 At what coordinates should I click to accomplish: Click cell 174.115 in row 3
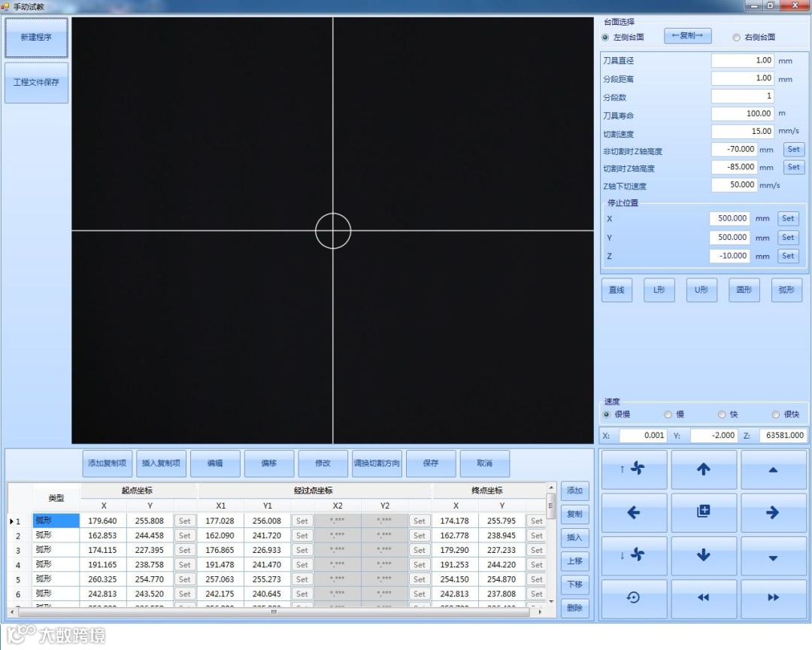coord(102,550)
